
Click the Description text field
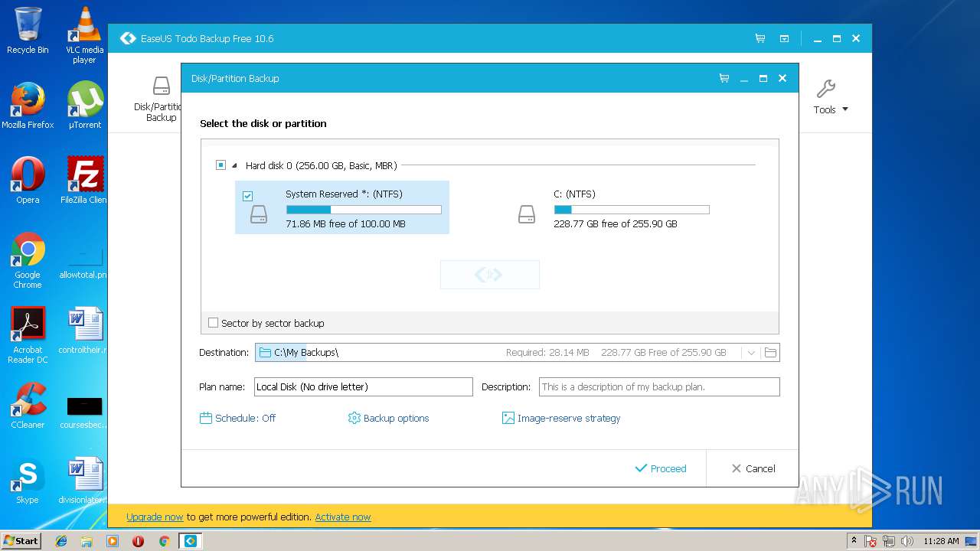pos(659,386)
